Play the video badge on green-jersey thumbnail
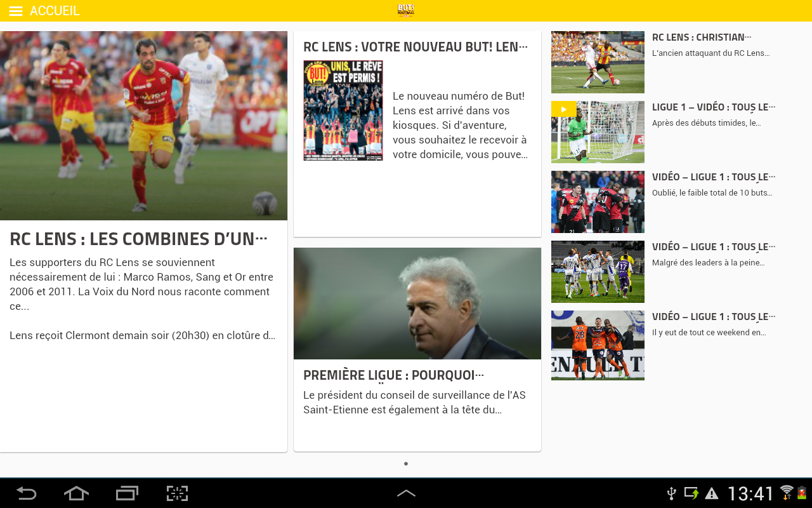The width and height of the screenshot is (812, 508). point(564,109)
